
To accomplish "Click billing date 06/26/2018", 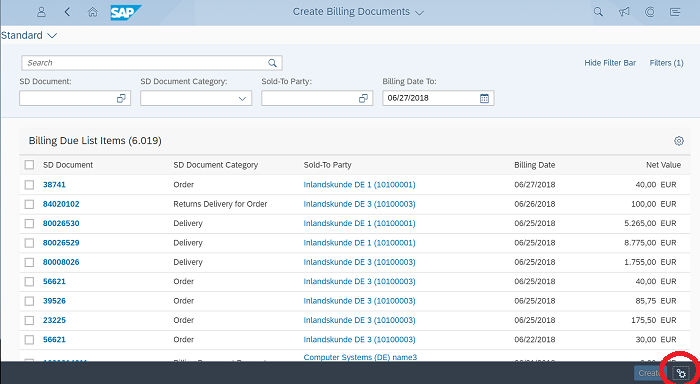I will tap(535, 204).
